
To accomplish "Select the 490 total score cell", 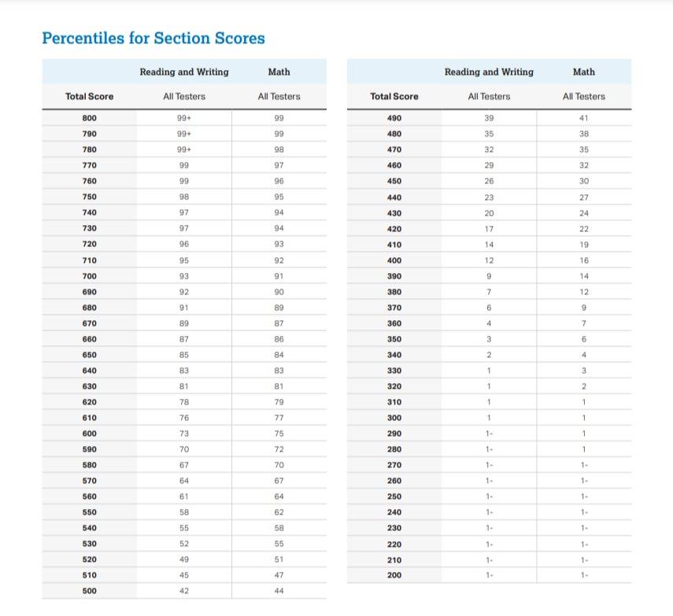I will (x=394, y=118).
